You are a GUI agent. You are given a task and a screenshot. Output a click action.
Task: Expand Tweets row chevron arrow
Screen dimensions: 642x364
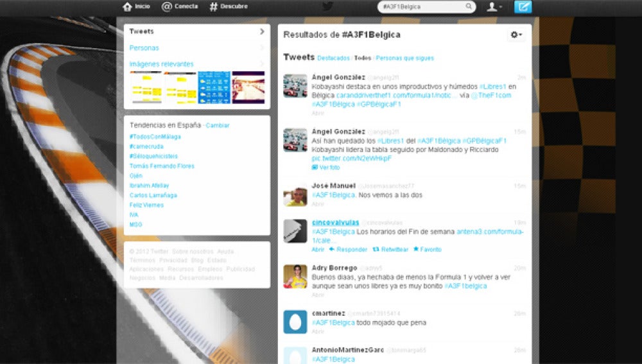[262, 31]
